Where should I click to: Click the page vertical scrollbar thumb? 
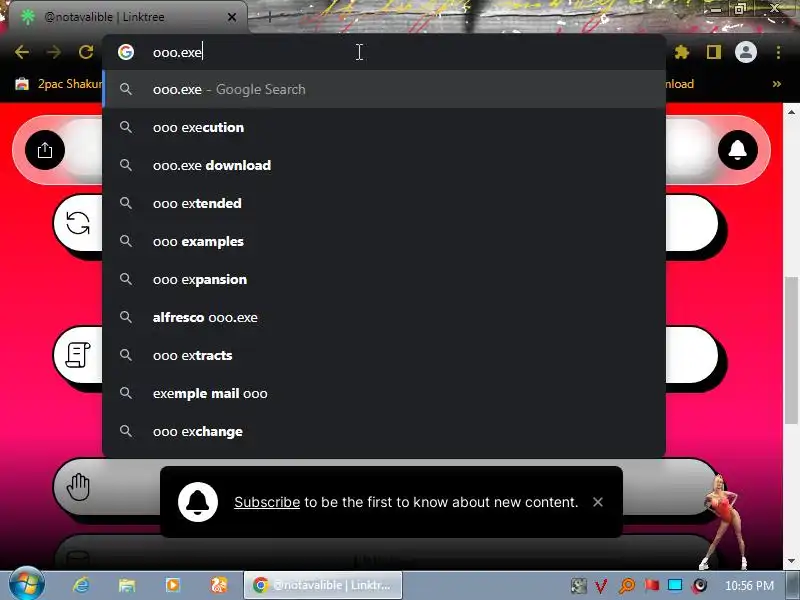791,349
